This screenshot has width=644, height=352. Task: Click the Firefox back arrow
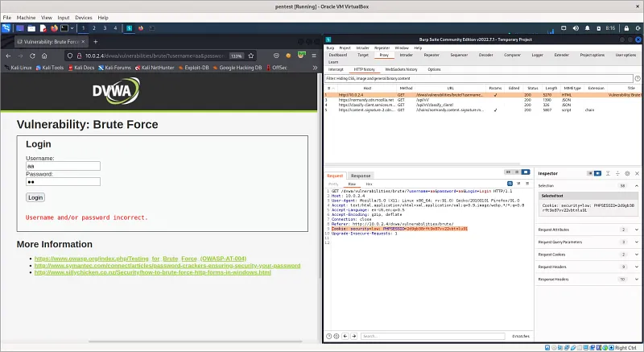pos(8,56)
